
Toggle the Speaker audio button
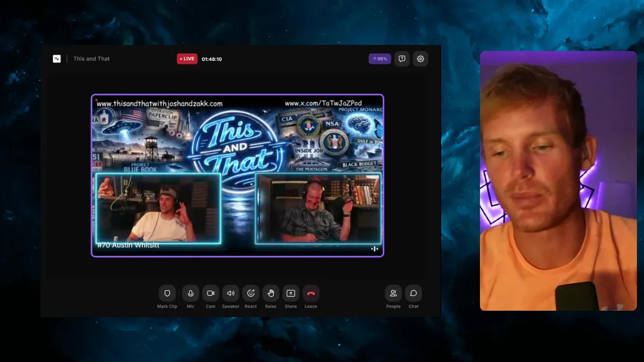230,293
